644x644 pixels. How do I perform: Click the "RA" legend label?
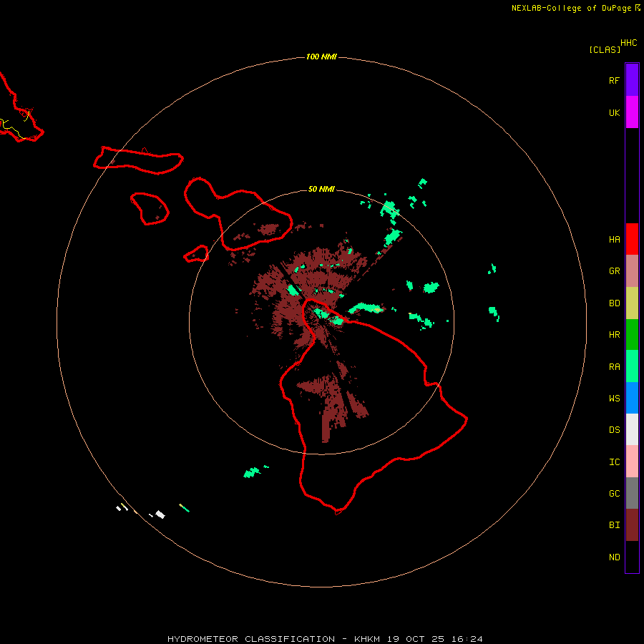614,367
